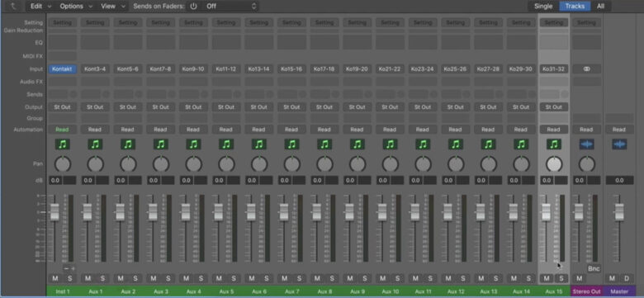Image resolution: width=644 pixels, height=298 pixels.
Task: Open the Read automation menu on Inst 1
Action: coord(63,130)
